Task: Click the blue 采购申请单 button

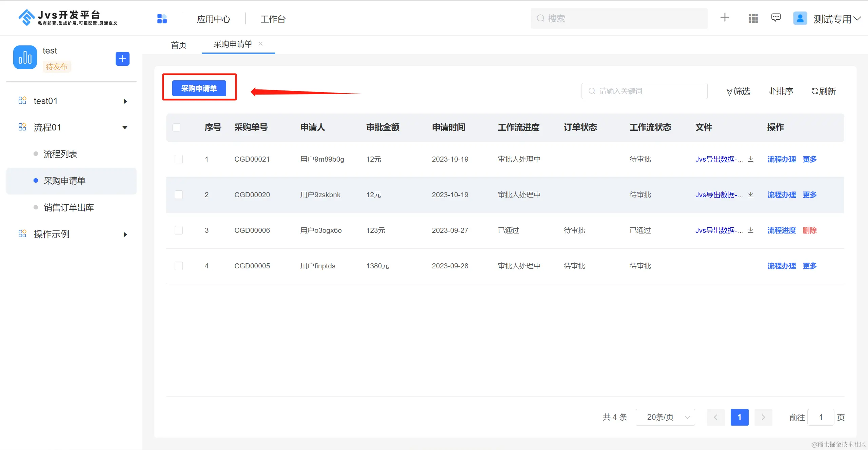Action: click(199, 88)
